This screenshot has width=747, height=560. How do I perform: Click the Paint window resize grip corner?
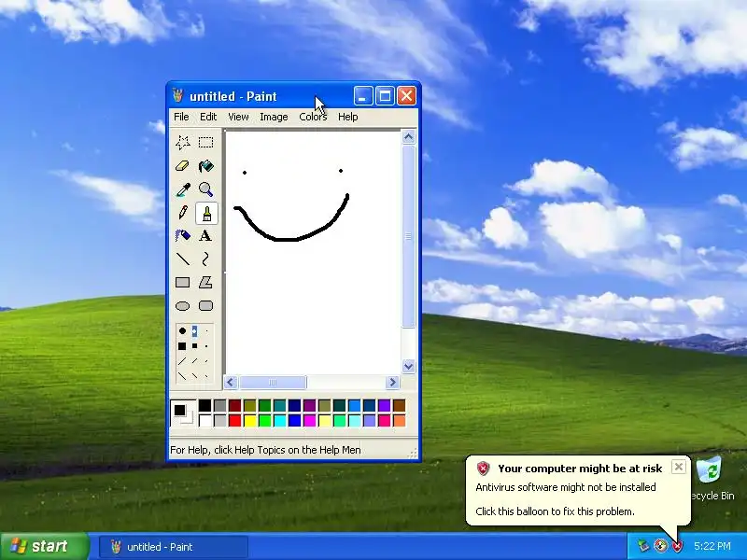tap(413, 453)
